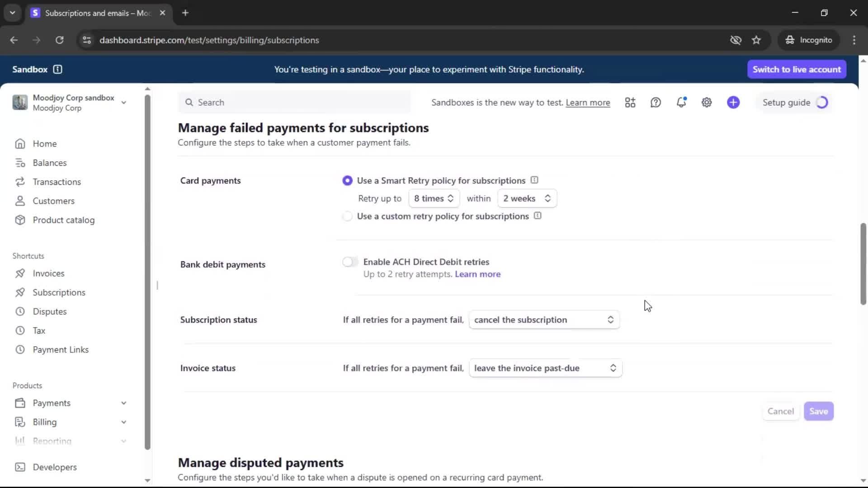Open the help question mark icon
The image size is (868, 488).
click(x=656, y=103)
